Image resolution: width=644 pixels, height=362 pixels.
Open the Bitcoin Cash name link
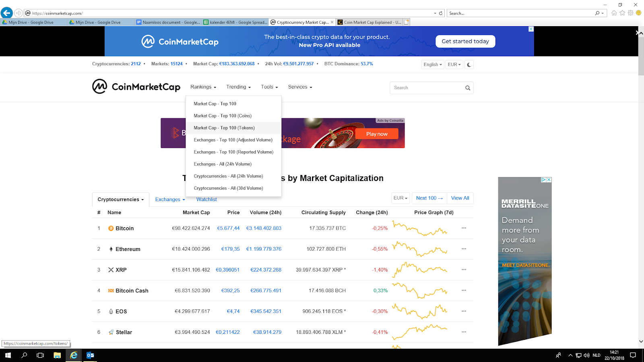tap(132, 291)
